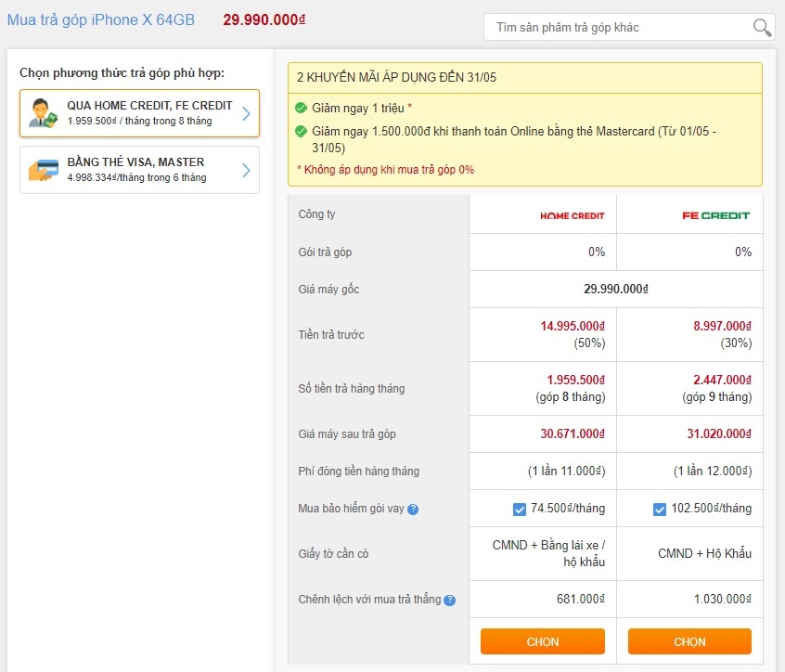785x672 pixels.
Task: Click the search magnifier icon
Action: tap(761, 28)
